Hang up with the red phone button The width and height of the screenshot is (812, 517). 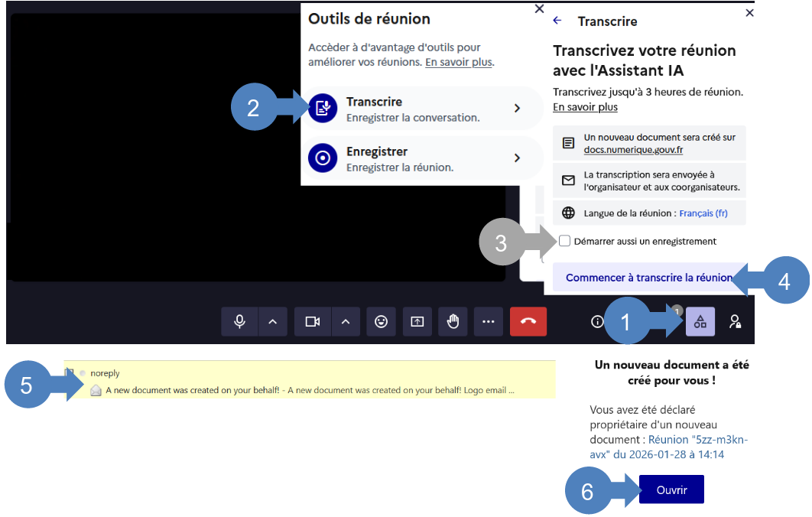528,322
